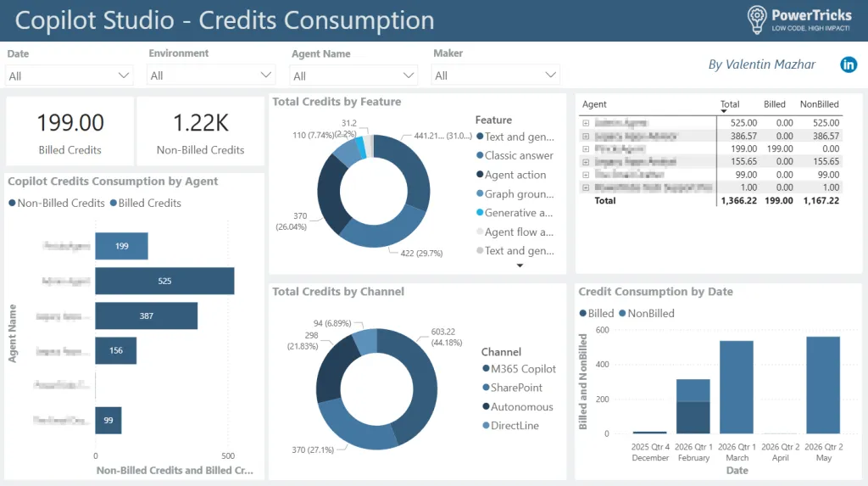Select the bar labeled 387
The height and width of the screenshot is (486, 868).
click(146, 316)
